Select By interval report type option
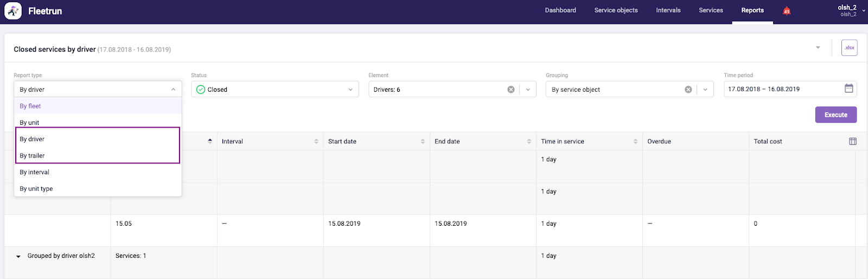 click(x=35, y=173)
